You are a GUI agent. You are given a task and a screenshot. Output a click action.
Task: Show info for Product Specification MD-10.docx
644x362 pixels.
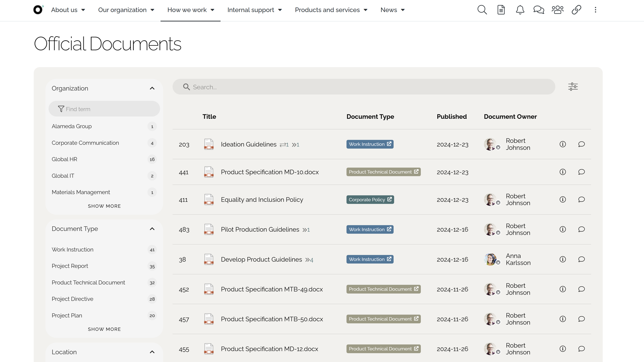[563, 172]
